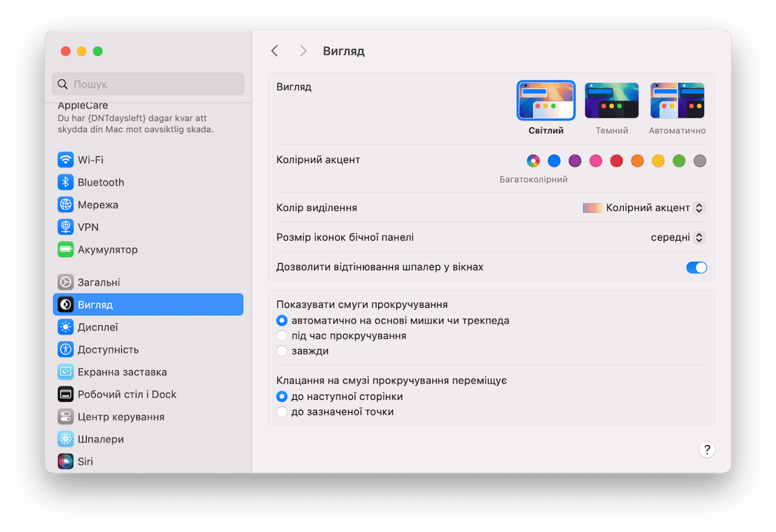Open Bluetooth settings icon
The width and height of the screenshot is (776, 532).
click(65, 182)
